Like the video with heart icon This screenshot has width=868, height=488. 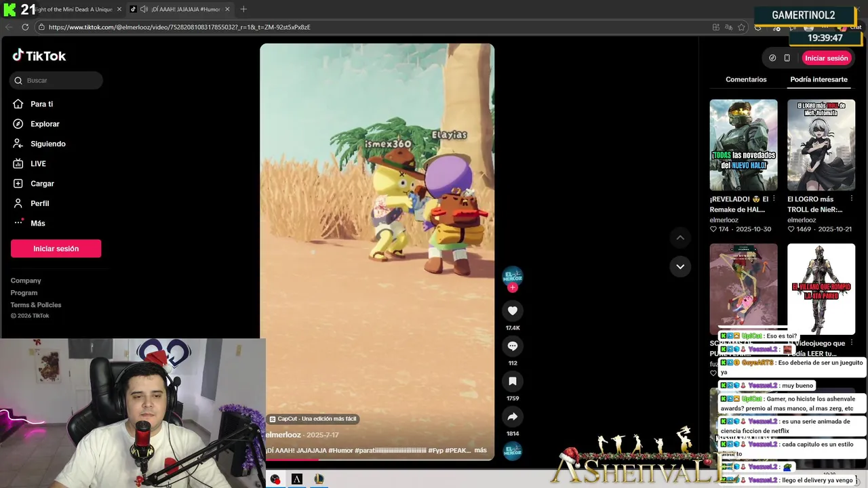tap(513, 310)
